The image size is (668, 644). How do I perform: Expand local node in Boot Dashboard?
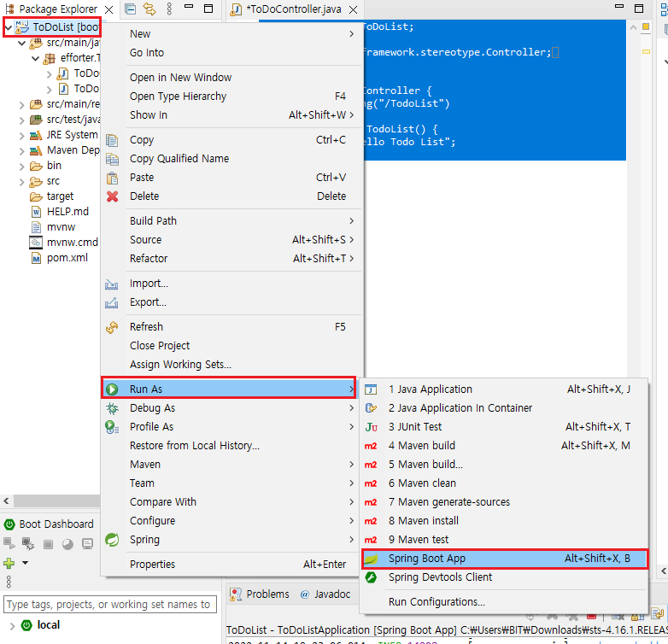click(x=12, y=626)
